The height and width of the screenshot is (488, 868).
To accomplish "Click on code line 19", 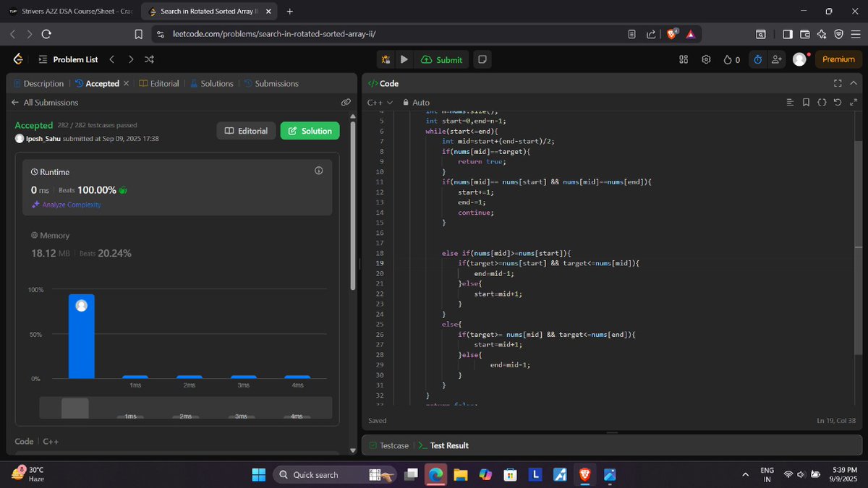I will 550,263.
